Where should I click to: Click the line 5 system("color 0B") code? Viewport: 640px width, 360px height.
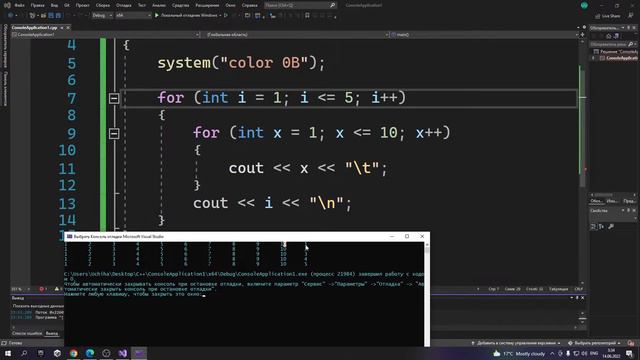coord(241,63)
